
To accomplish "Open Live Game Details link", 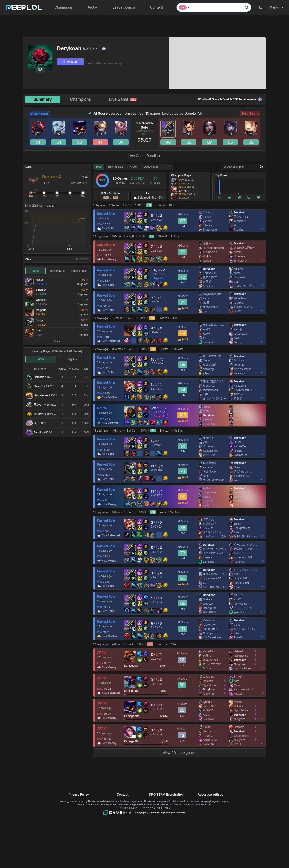I will click(144, 156).
